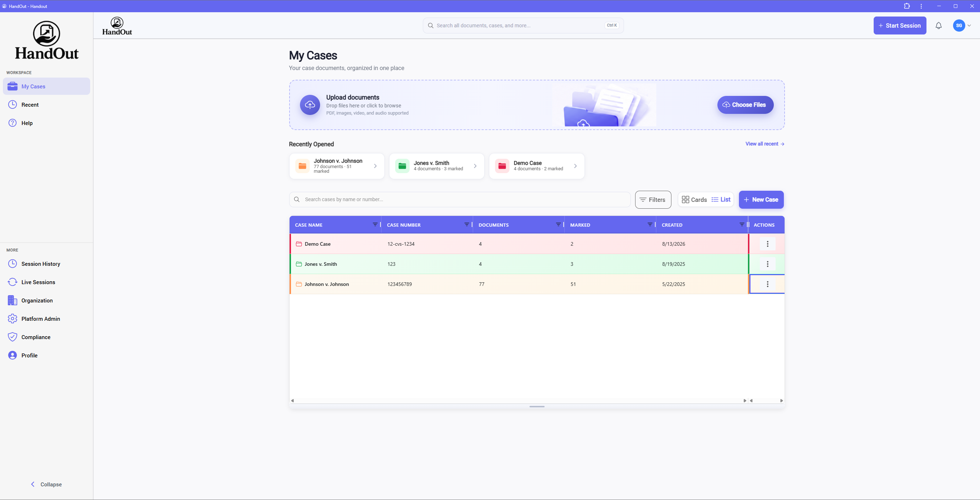
Task: Click the large HandOut sidebar logo
Action: [46, 40]
